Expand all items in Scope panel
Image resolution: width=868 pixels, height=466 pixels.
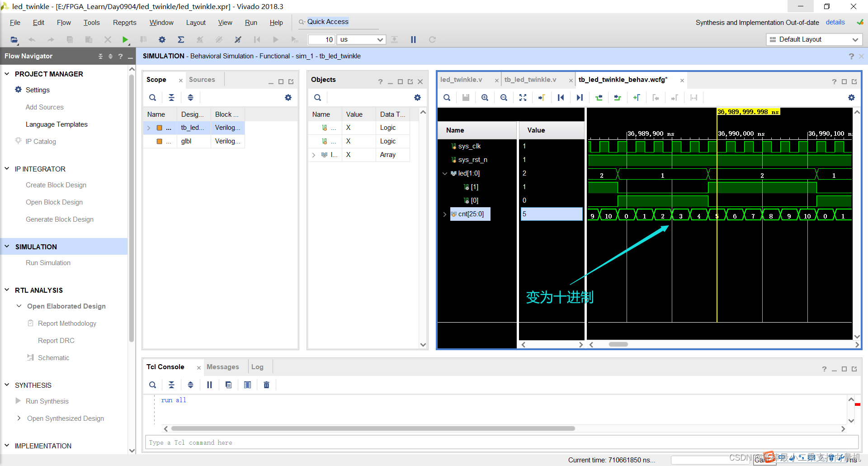click(191, 98)
